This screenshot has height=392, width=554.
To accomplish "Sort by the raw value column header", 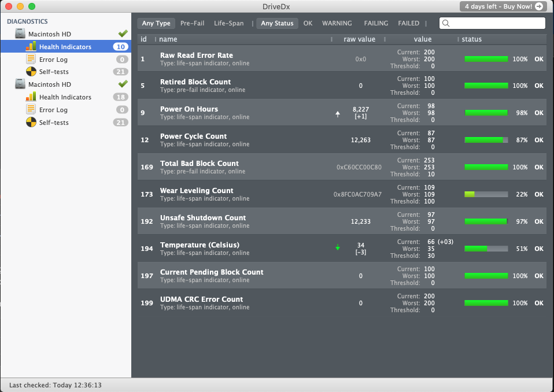I will tap(359, 39).
